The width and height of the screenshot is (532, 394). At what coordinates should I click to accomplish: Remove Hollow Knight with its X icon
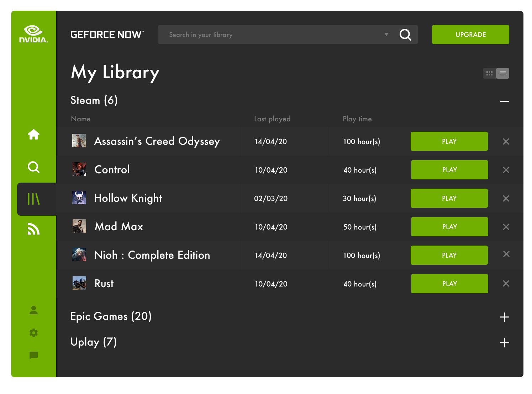[x=506, y=198]
